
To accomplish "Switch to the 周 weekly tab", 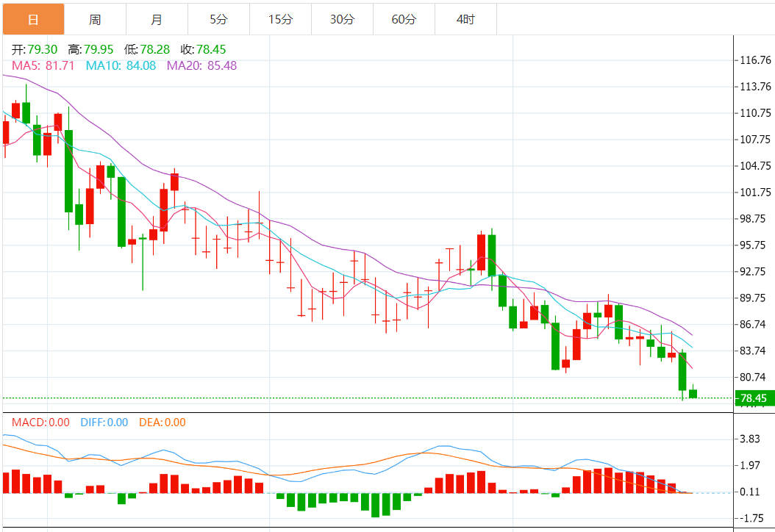I will (95, 19).
